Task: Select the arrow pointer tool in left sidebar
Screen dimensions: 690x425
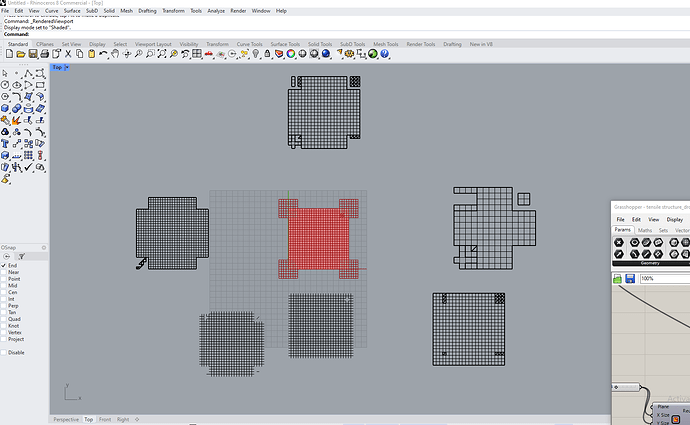Action: click(x=5, y=73)
